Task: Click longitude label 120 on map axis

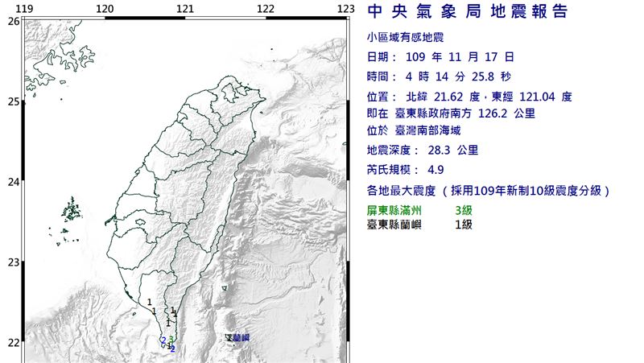Action: pos(105,9)
